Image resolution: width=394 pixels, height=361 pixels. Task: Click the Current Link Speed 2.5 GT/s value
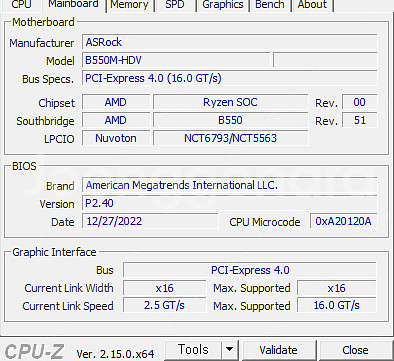point(165,306)
